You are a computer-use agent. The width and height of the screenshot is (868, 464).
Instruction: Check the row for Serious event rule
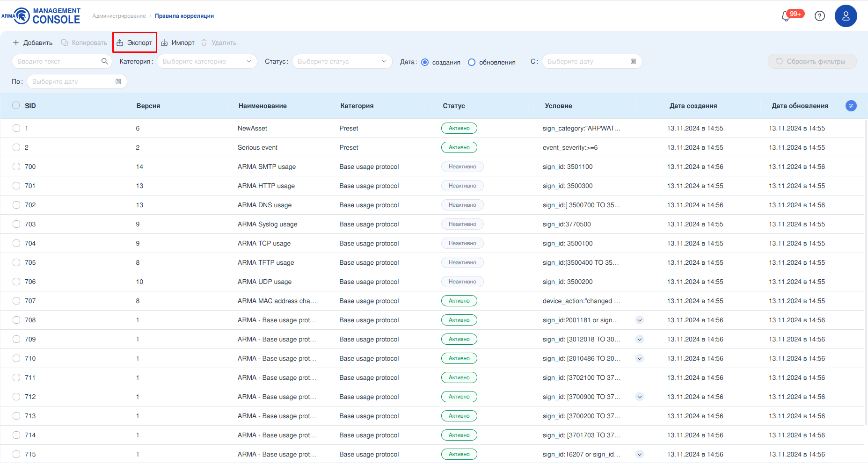pos(16,147)
